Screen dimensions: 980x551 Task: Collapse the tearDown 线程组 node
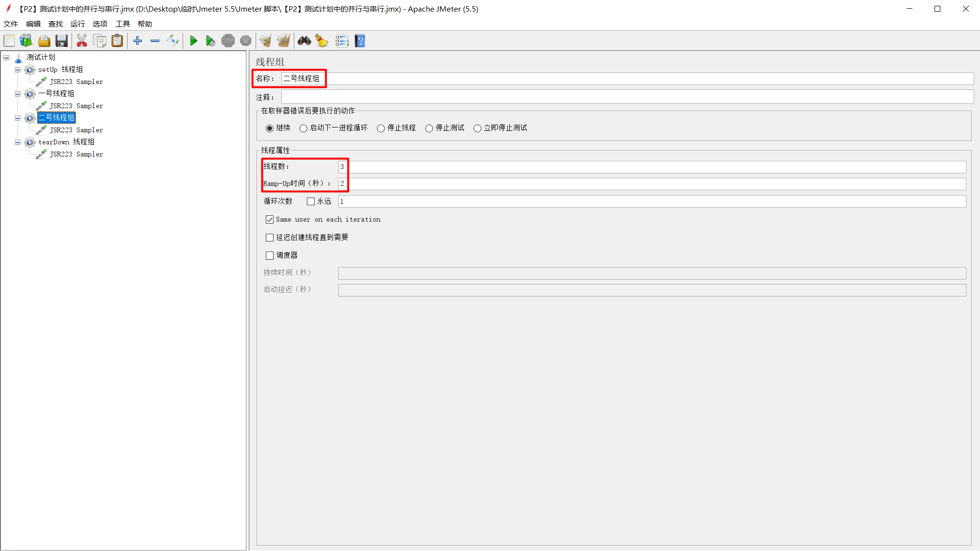[x=18, y=142]
